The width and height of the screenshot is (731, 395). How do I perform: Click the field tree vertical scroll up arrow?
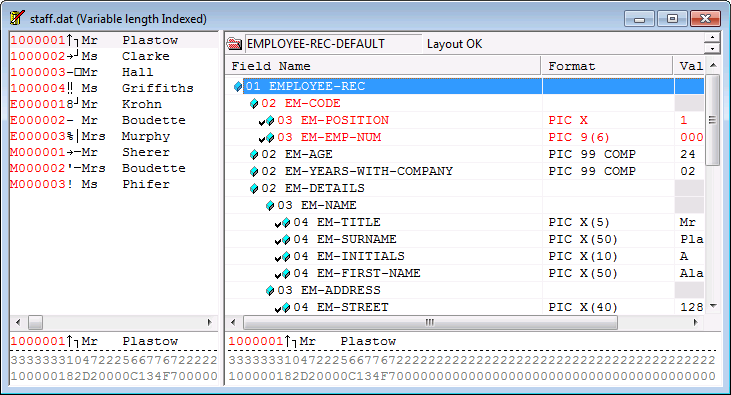pos(713,66)
